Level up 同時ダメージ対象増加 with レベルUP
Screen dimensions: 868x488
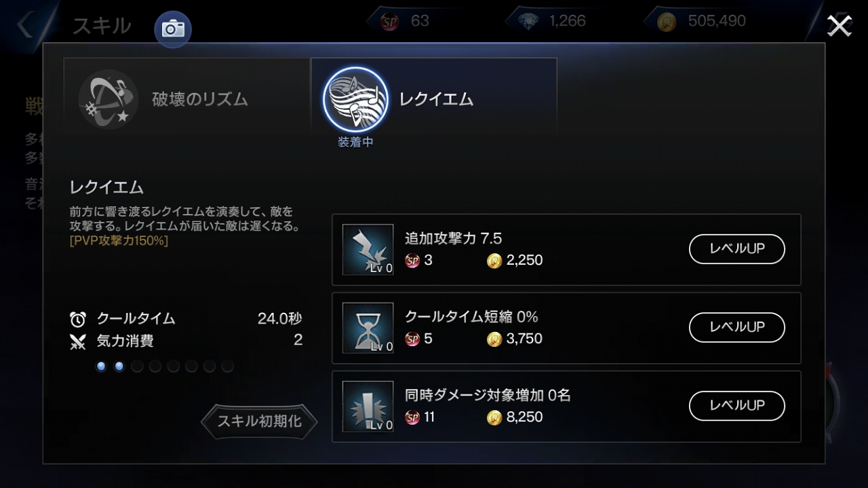tap(737, 406)
